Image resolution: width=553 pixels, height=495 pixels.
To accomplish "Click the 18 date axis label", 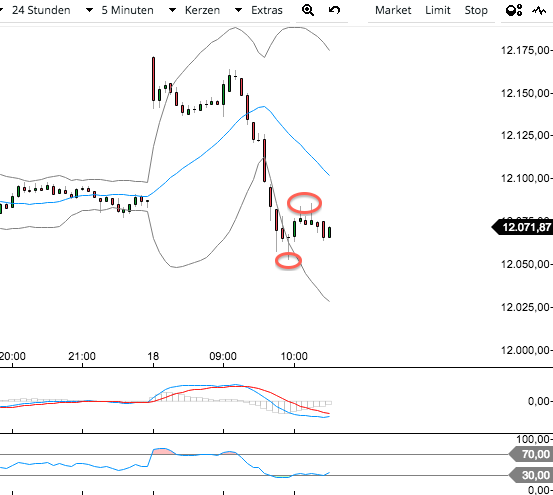I will [153, 356].
